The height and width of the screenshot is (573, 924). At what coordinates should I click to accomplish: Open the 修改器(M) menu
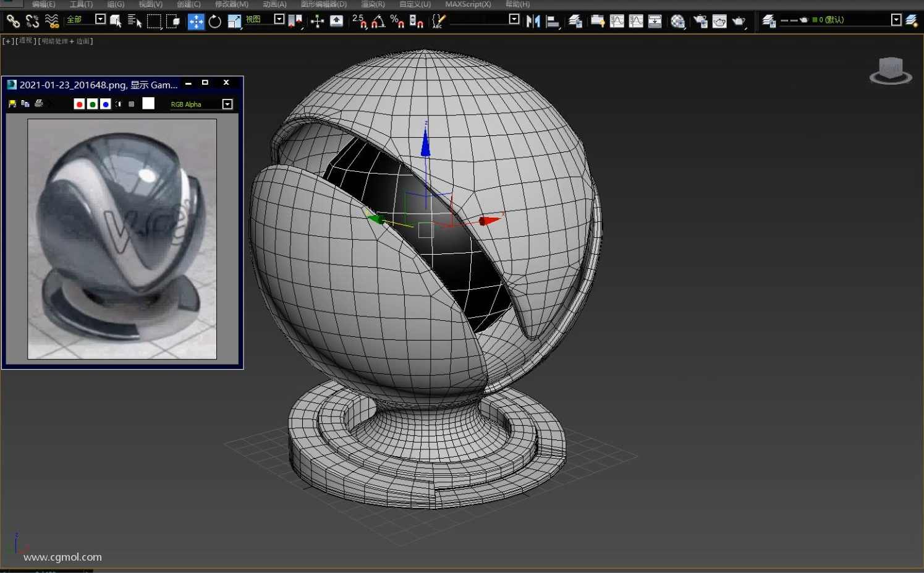(x=231, y=4)
